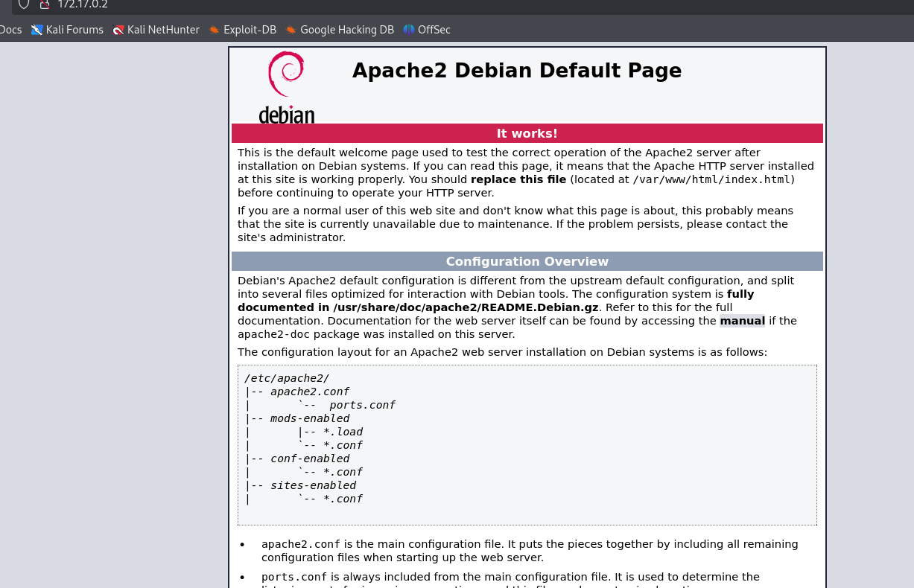Click mods-enabled entry in layout tree
The height and width of the screenshot is (588, 914).
click(x=310, y=418)
